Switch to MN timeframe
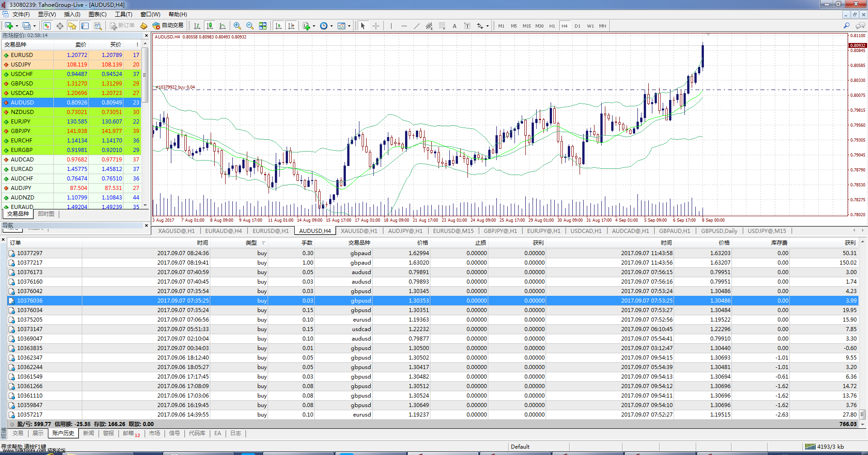The image size is (868, 455). click(x=603, y=26)
